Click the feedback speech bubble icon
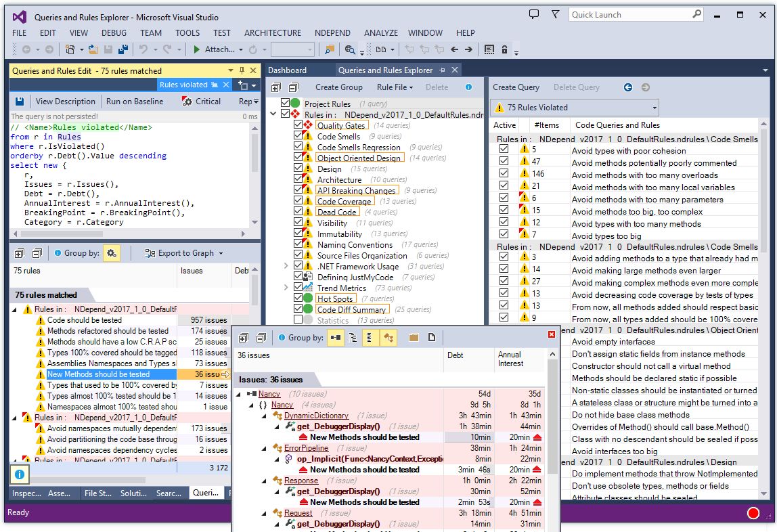This screenshot has width=777, height=532. point(534,14)
